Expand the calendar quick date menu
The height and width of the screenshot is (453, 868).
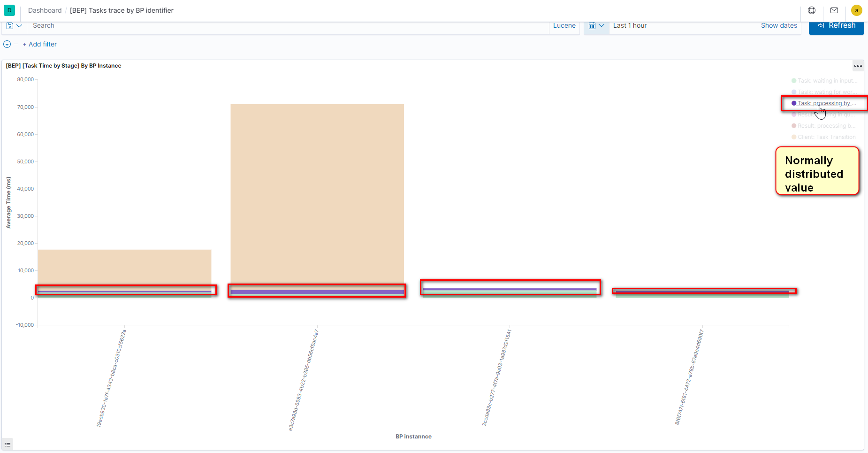coord(596,26)
